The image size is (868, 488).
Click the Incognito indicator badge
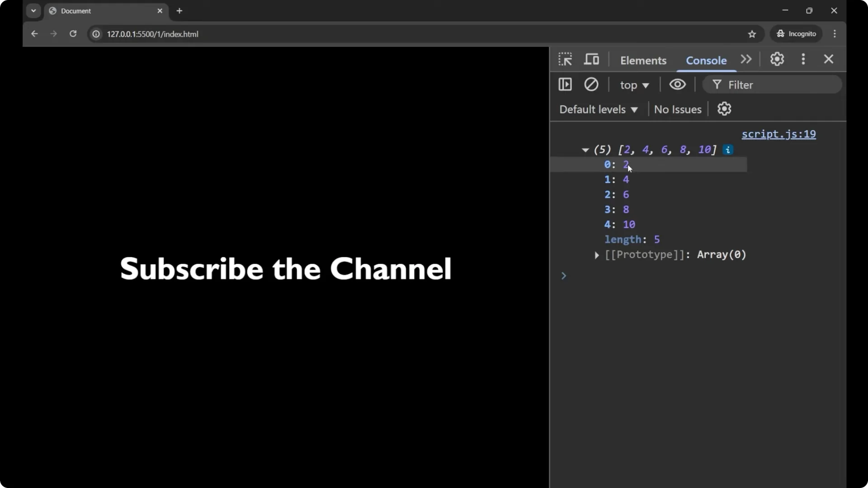(x=796, y=34)
